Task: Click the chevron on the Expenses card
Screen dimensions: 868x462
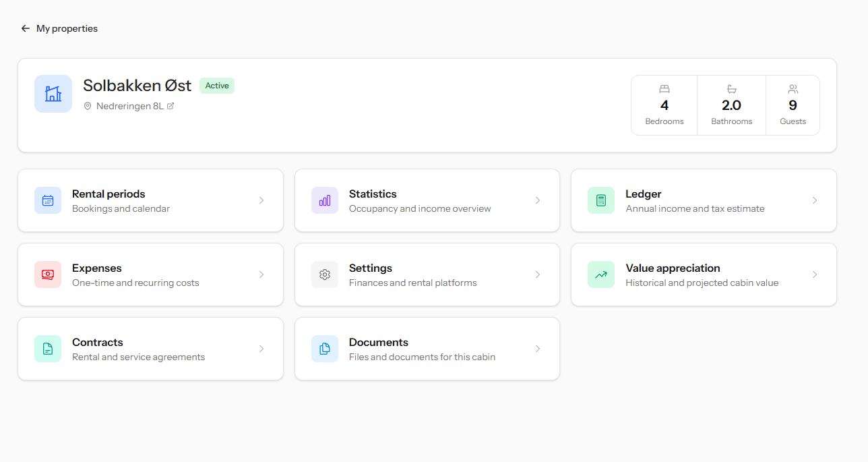Action: click(x=261, y=275)
